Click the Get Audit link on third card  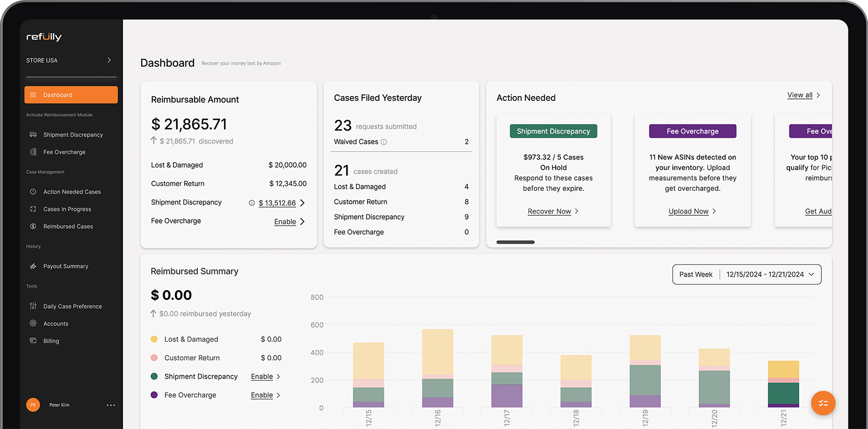(818, 211)
